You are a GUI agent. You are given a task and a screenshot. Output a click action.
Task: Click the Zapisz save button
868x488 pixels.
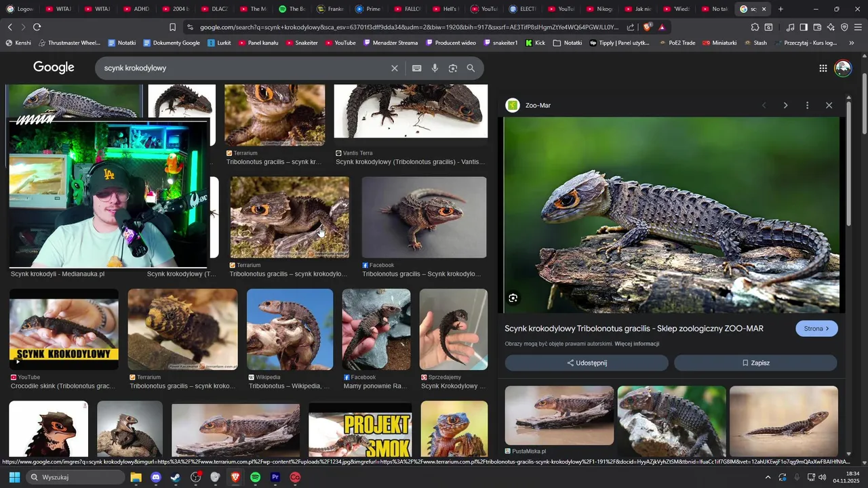coord(755,363)
